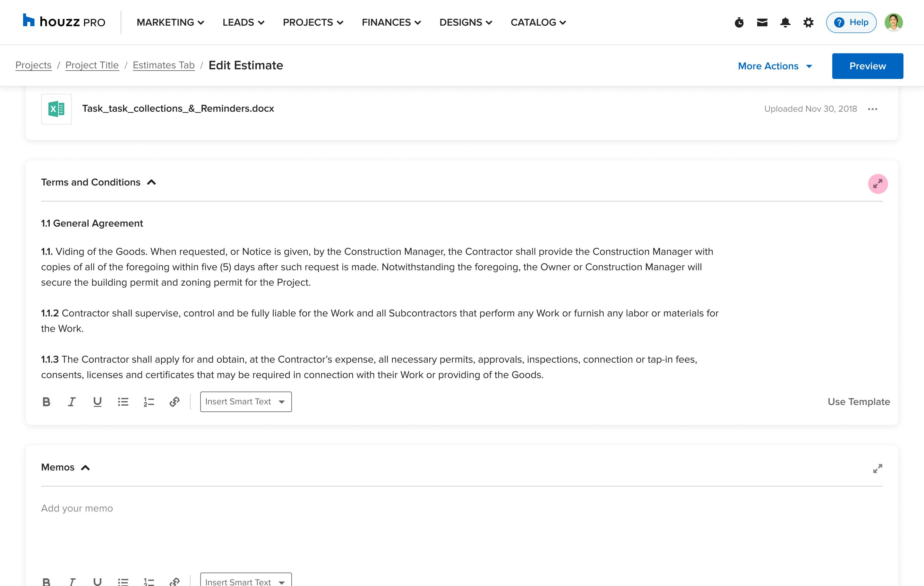Apply italic formatting in the Memos toolbar
Screen dimensions: 924x586
click(72, 581)
